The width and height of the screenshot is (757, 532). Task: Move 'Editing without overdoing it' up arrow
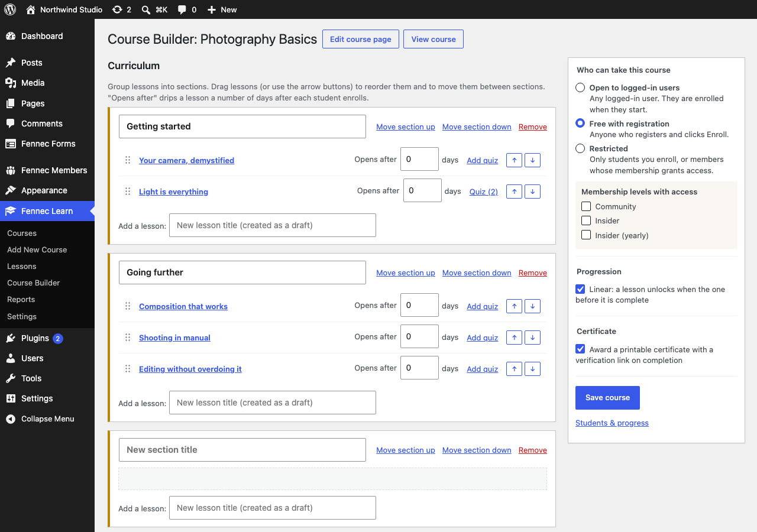(x=514, y=369)
